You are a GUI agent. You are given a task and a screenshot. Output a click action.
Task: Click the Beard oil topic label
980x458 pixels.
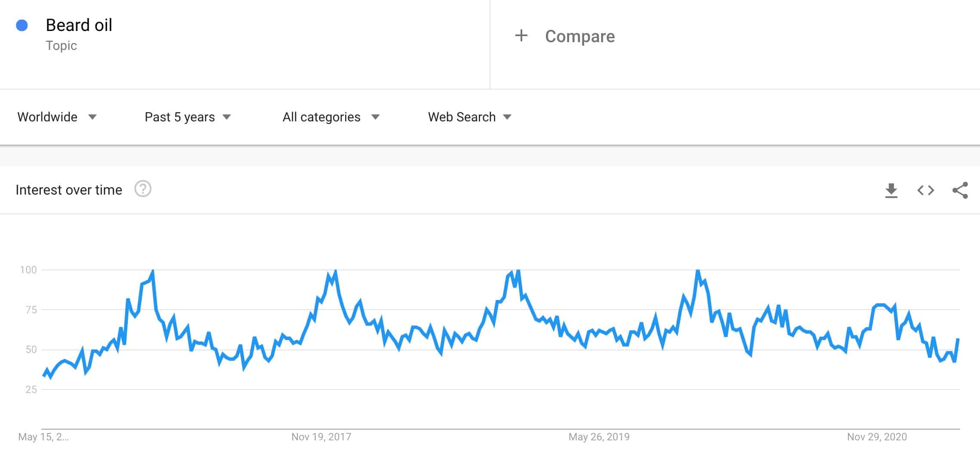point(79,25)
